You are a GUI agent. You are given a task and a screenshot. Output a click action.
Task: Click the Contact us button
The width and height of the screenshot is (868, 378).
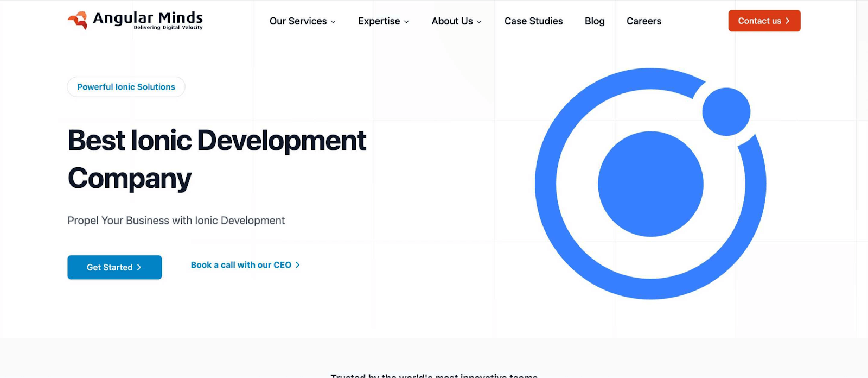pos(764,21)
